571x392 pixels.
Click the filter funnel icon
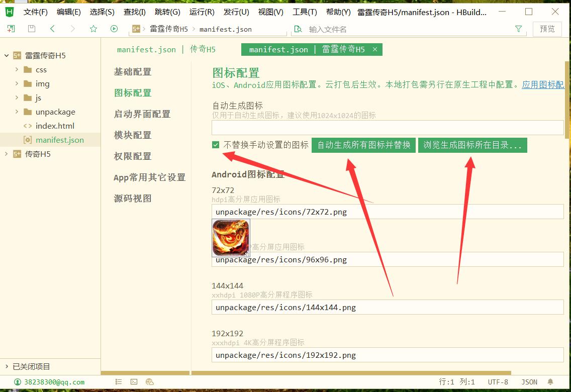tap(518, 29)
